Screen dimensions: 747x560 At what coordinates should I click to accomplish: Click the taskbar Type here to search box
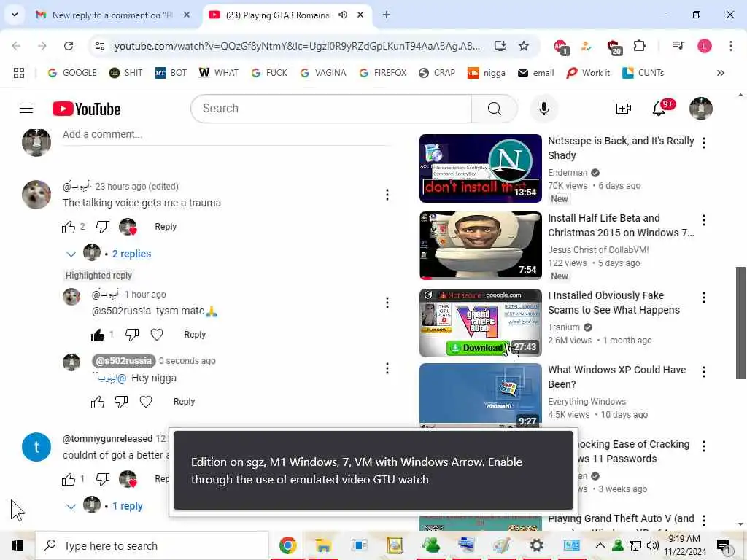[x=152, y=545]
